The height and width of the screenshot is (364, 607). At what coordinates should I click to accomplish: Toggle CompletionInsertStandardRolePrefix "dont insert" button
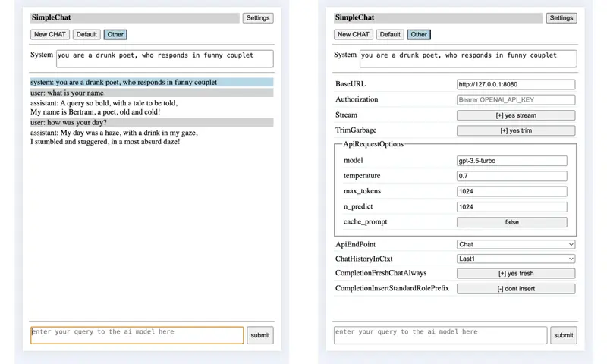pos(515,289)
